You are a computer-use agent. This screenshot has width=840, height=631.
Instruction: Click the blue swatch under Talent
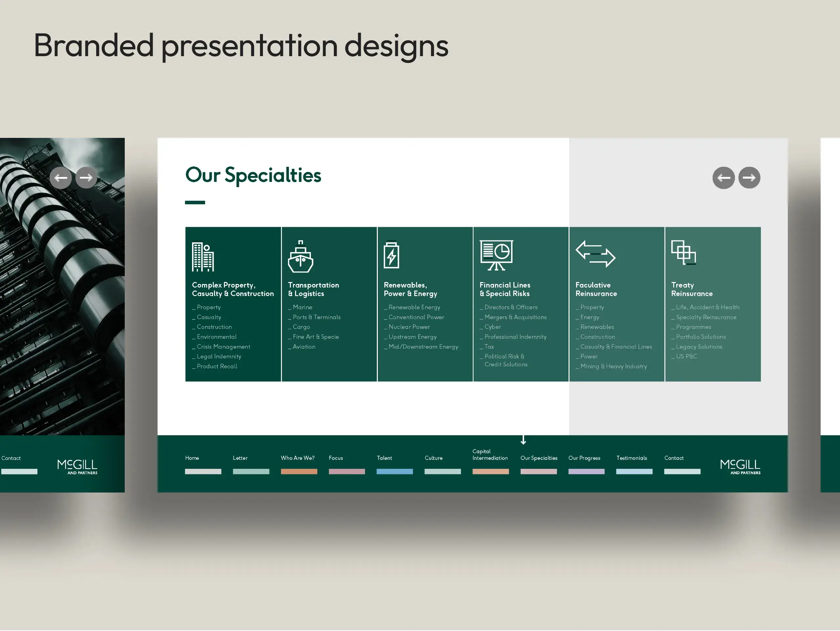[x=395, y=471]
